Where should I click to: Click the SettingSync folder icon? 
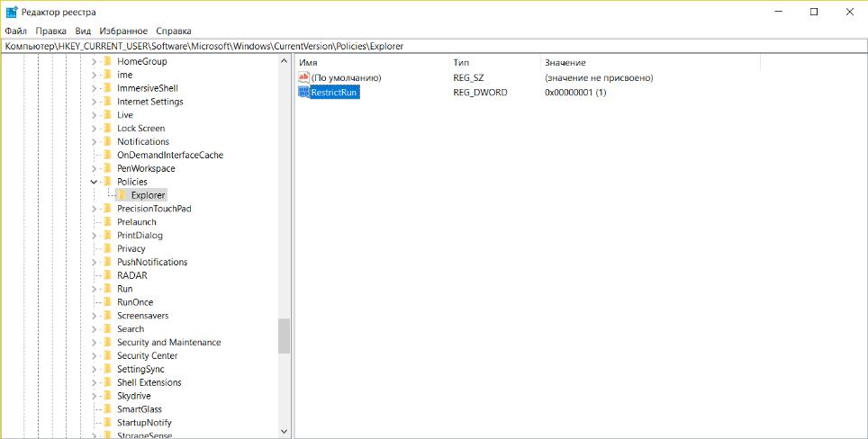click(107, 370)
